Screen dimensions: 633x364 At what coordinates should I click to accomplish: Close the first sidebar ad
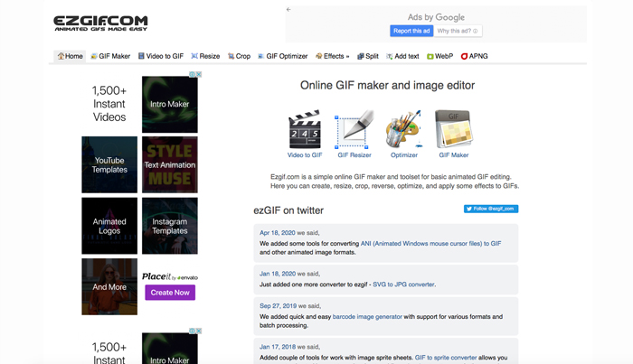tap(199, 74)
